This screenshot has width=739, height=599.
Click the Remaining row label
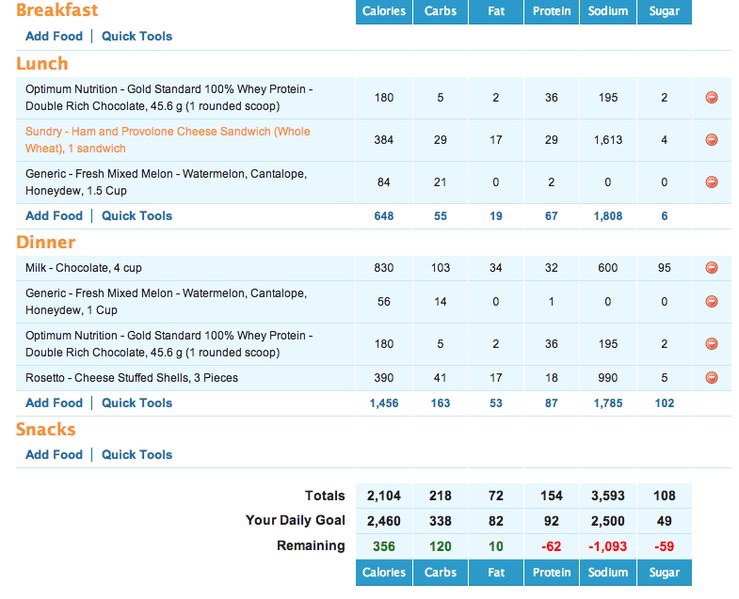pyautogui.click(x=311, y=546)
